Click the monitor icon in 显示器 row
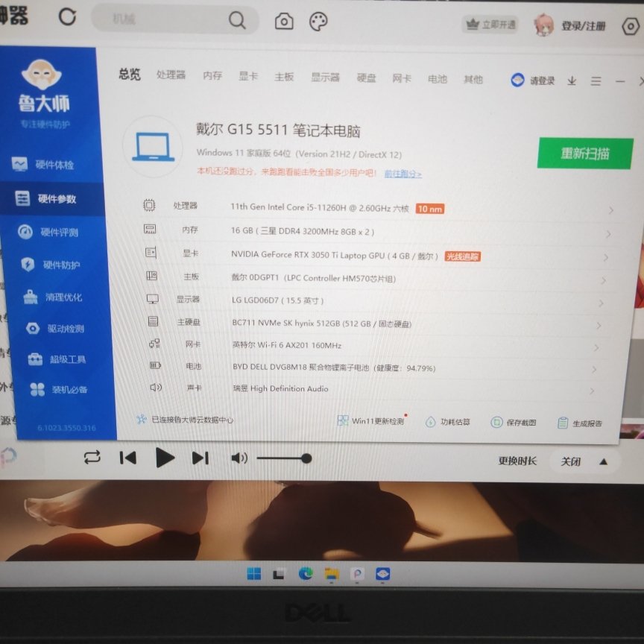This screenshot has width=644, height=644. (x=153, y=299)
